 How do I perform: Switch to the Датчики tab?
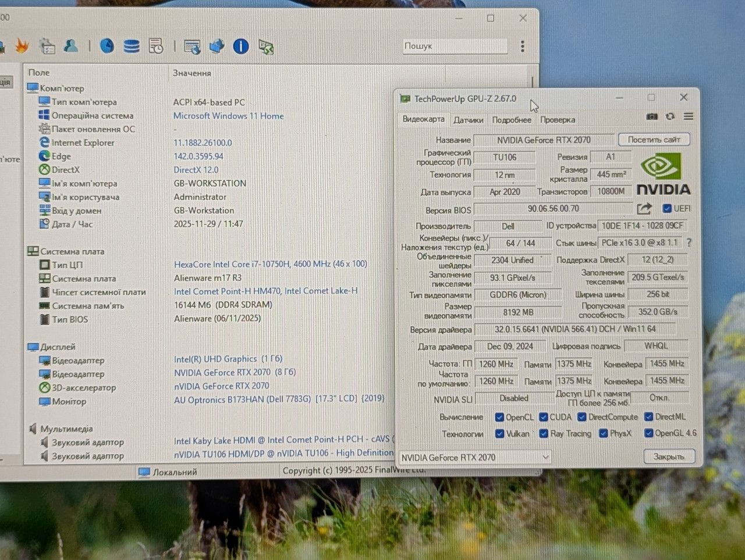(x=468, y=120)
